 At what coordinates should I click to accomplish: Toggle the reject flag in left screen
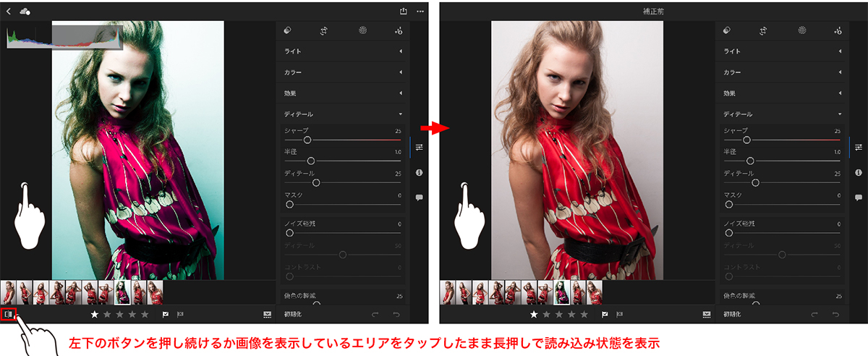[180, 315]
